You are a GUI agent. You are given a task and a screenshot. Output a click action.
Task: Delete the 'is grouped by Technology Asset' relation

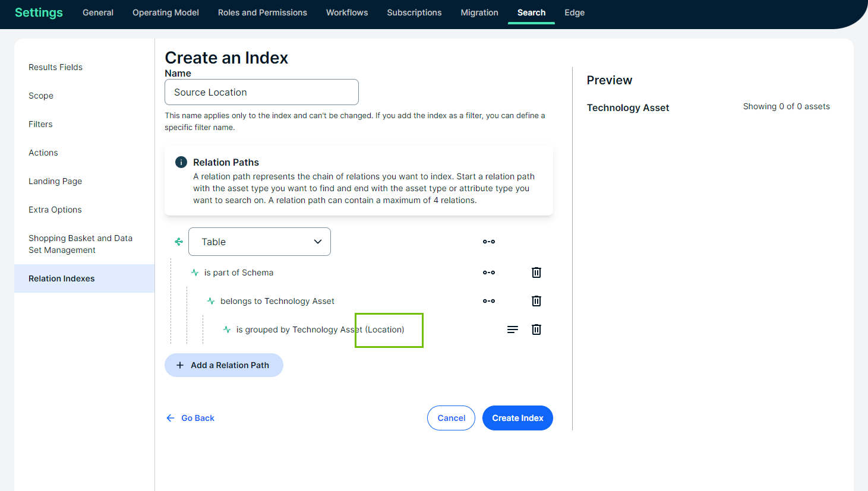pyautogui.click(x=536, y=330)
